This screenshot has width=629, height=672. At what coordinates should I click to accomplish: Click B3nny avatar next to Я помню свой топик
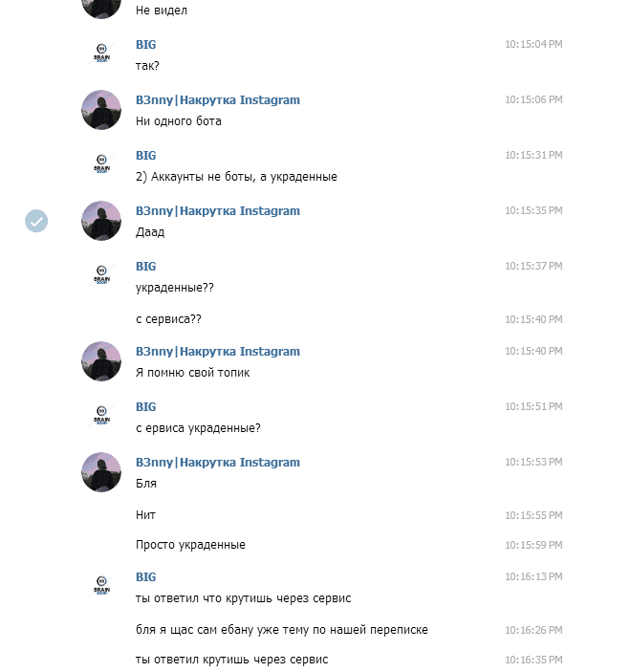point(101,361)
